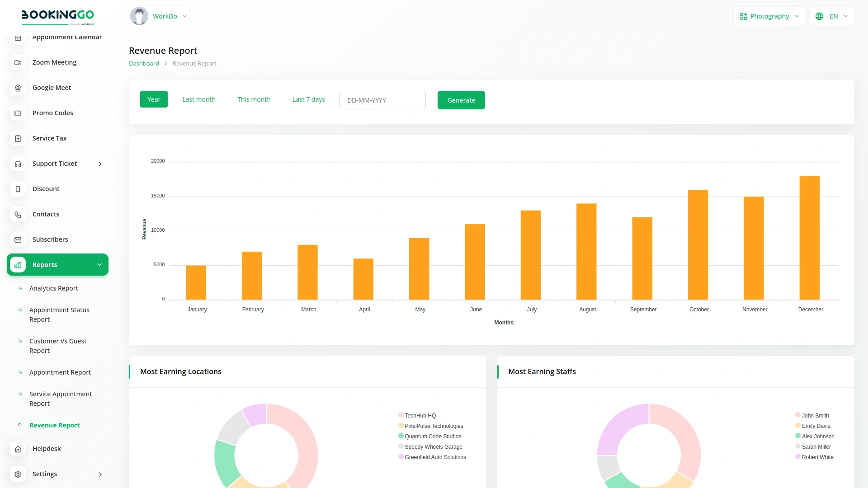Select the Discount sidebar icon
This screenshot has width=868, height=488.
pyautogui.click(x=18, y=189)
